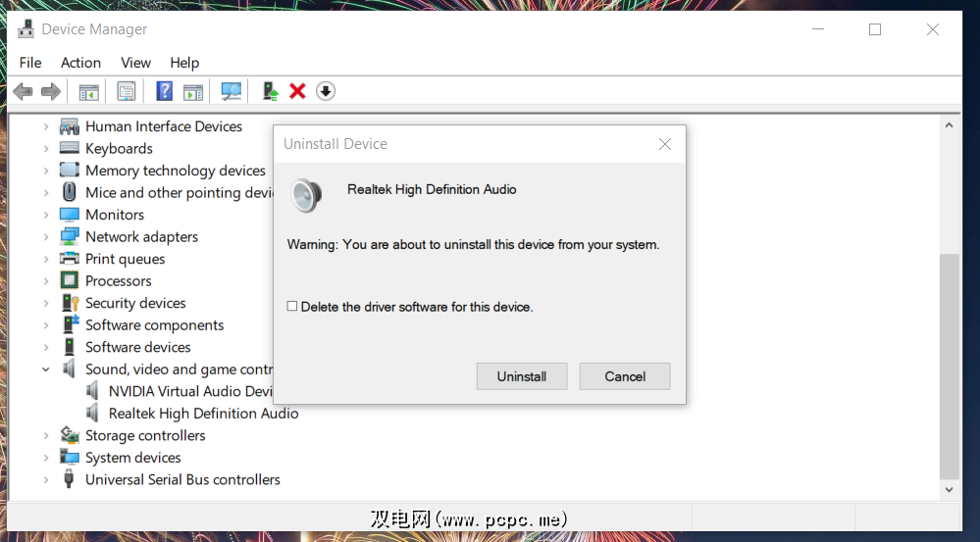Click the Software components icon

pyautogui.click(x=70, y=324)
